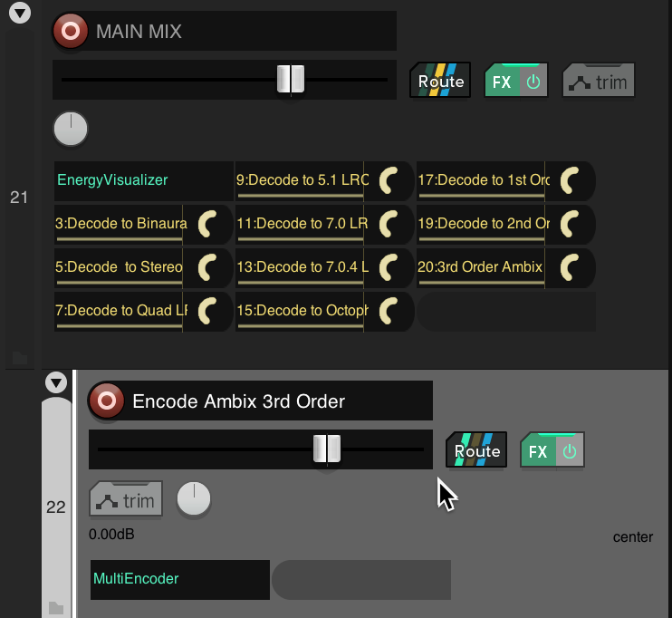
Task: Click the 3:Decode to Binaural send
Action: [x=120, y=224]
